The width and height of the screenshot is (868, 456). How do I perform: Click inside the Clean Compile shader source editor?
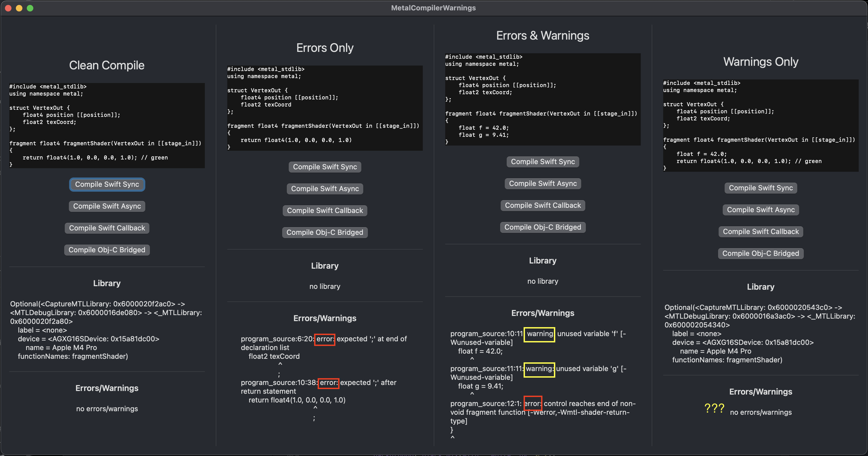point(107,125)
